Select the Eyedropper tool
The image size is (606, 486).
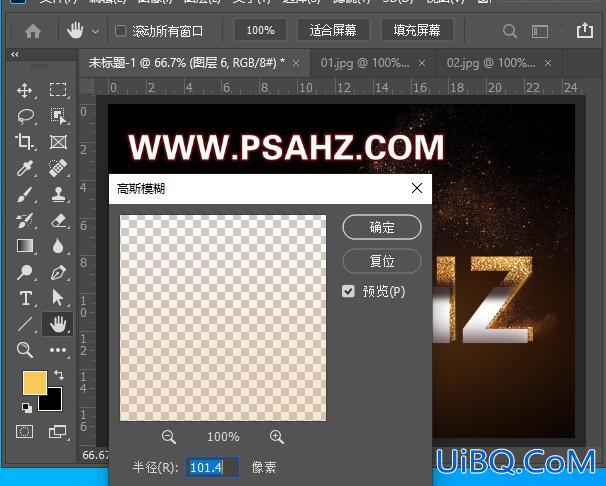coord(25,168)
